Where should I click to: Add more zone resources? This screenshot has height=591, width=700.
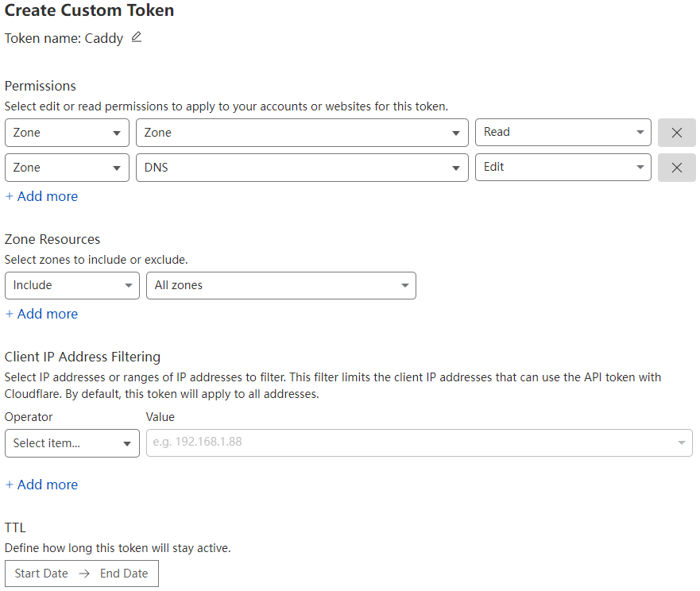(x=41, y=313)
